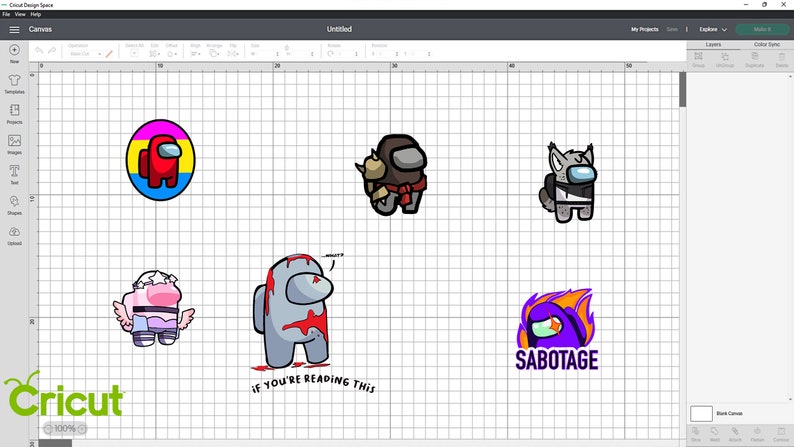Click the New project plus icon
Screen dimensions: 794x447
(x=14, y=50)
